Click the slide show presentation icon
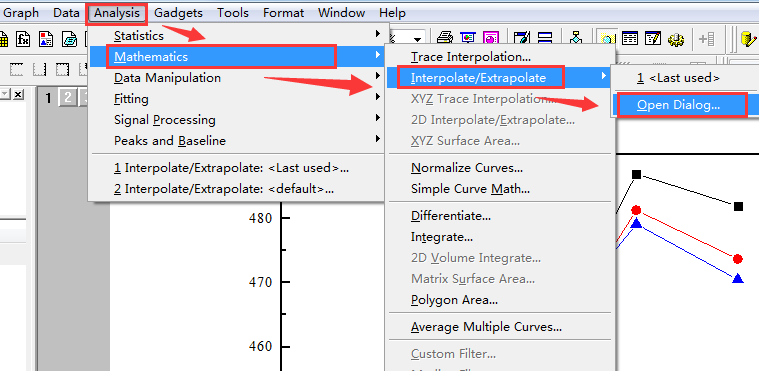The image size is (759, 371). click(468, 38)
